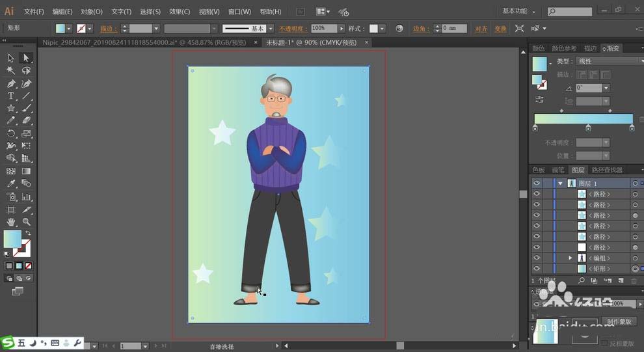Open the 效果(C) menu

point(180,12)
